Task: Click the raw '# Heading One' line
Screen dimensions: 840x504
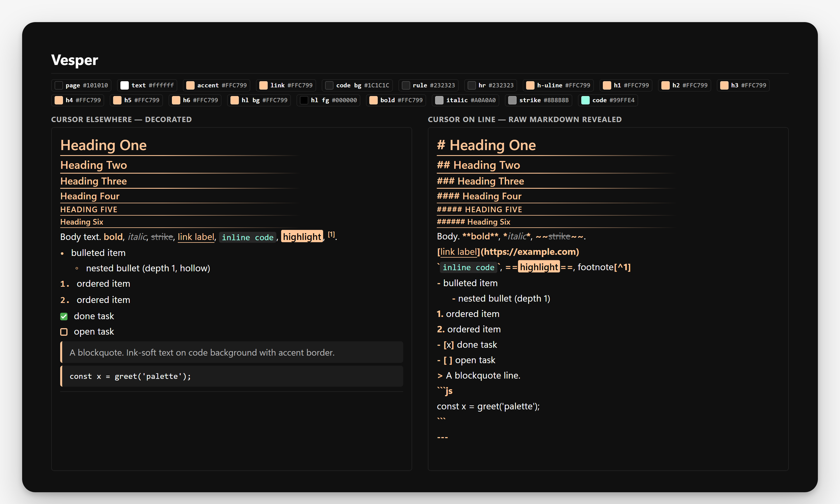Action: 487,145
